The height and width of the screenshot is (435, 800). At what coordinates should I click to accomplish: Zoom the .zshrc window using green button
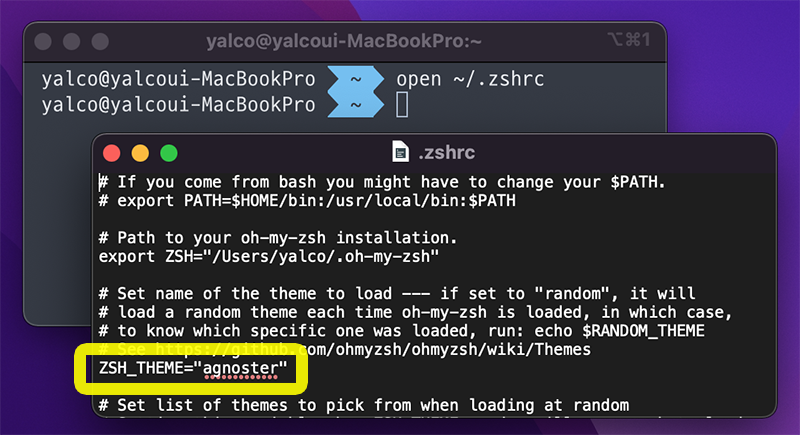pos(169,153)
